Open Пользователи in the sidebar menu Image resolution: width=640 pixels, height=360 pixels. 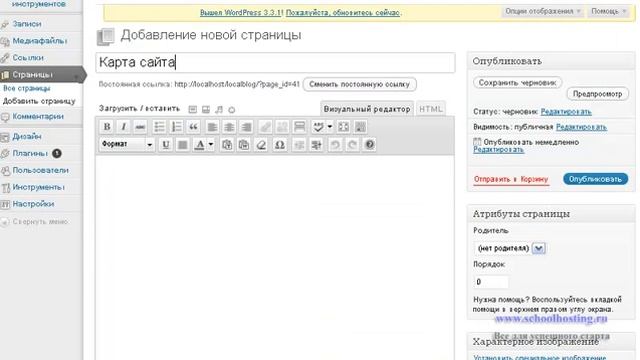(x=41, y=170)
